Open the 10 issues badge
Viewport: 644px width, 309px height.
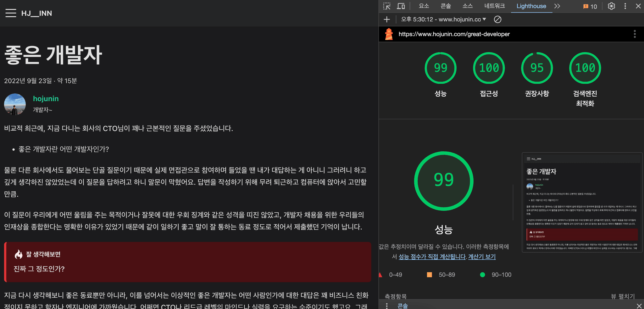tap(590, 6)
